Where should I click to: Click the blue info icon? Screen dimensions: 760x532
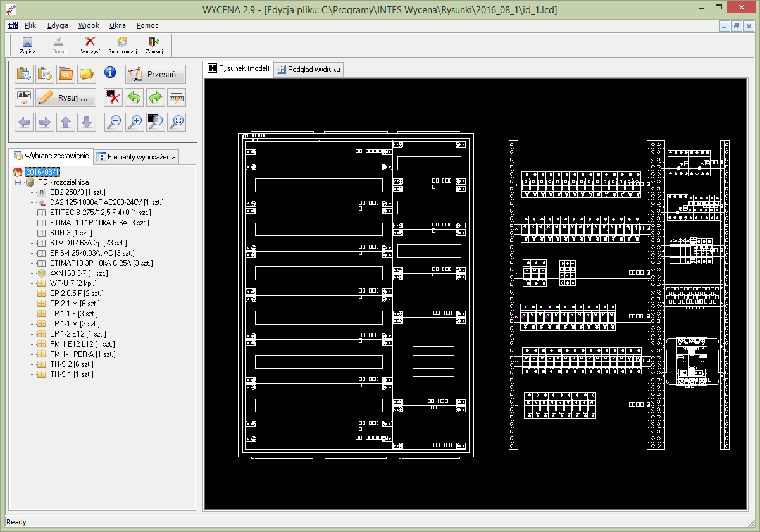pyautogui.click(x=109, y=73)
